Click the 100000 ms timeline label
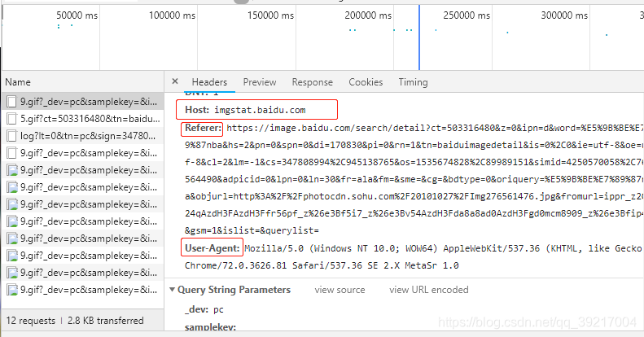The width and height of the screenshot is (644, 337). tap(172, 15)
